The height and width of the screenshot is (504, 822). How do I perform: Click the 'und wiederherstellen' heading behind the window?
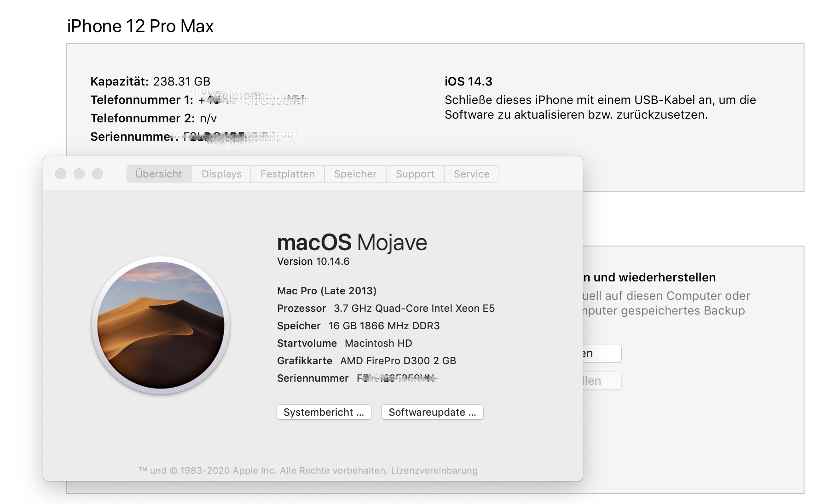[649, 277]
